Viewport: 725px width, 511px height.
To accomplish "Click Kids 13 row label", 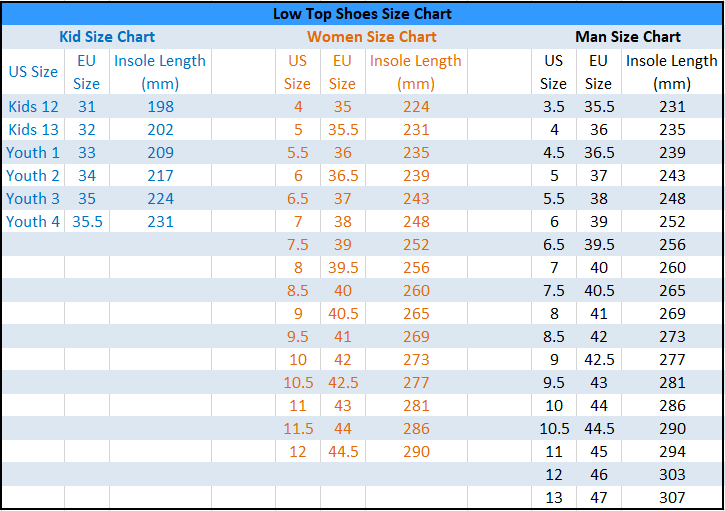I will coord(33,130).
